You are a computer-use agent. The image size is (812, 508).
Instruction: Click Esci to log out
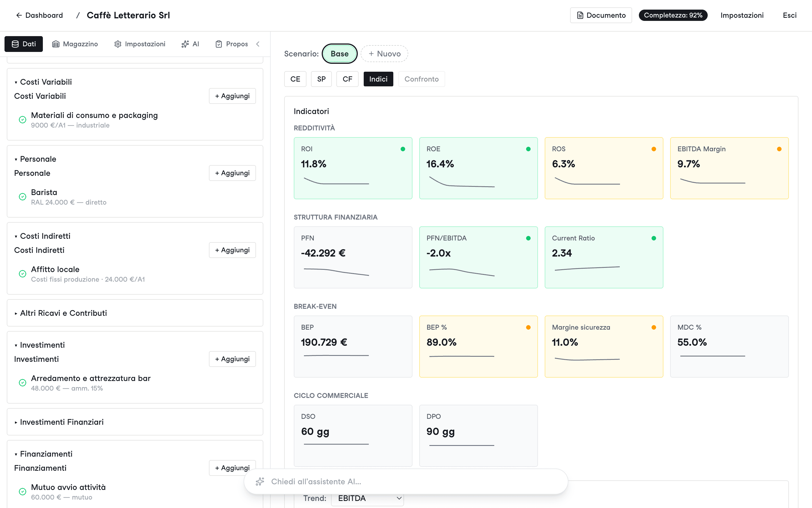(x=789, y=15)
